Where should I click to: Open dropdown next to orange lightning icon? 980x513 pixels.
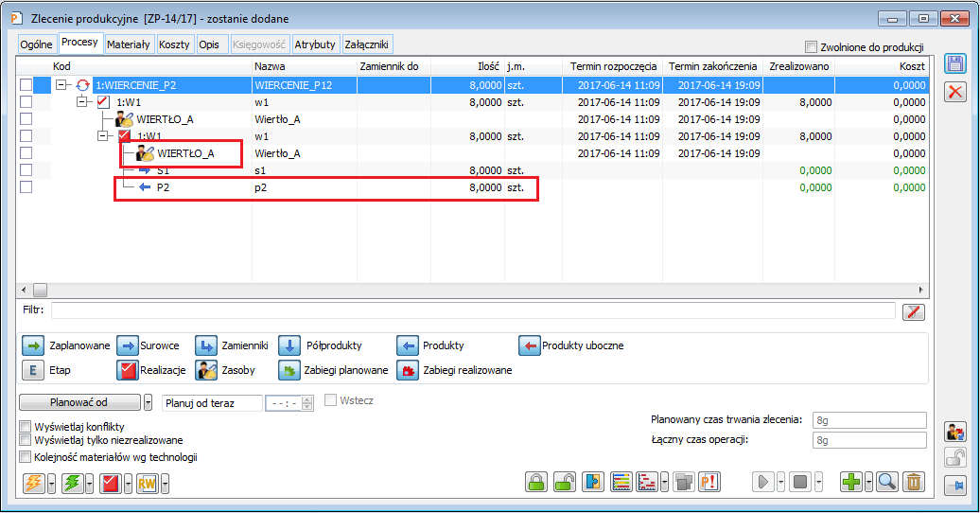click(x=51, y=483)
